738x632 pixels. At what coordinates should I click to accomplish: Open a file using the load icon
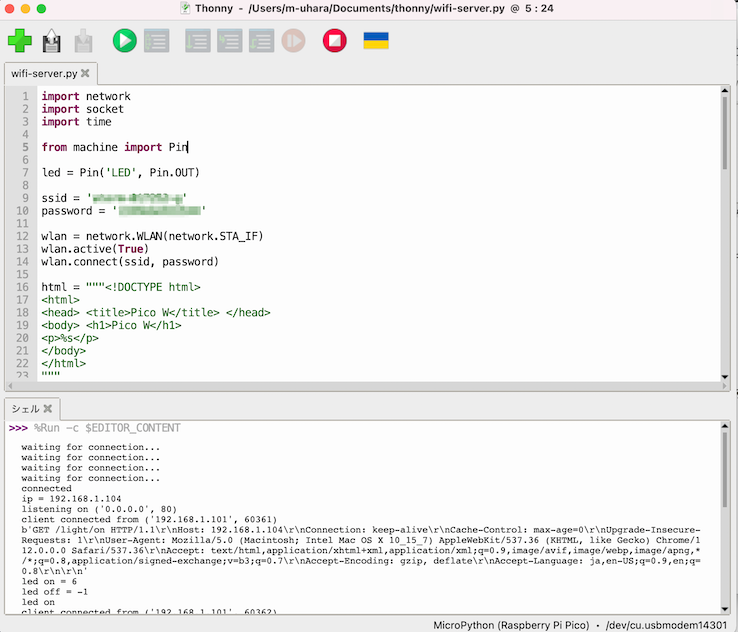(51, 40)
